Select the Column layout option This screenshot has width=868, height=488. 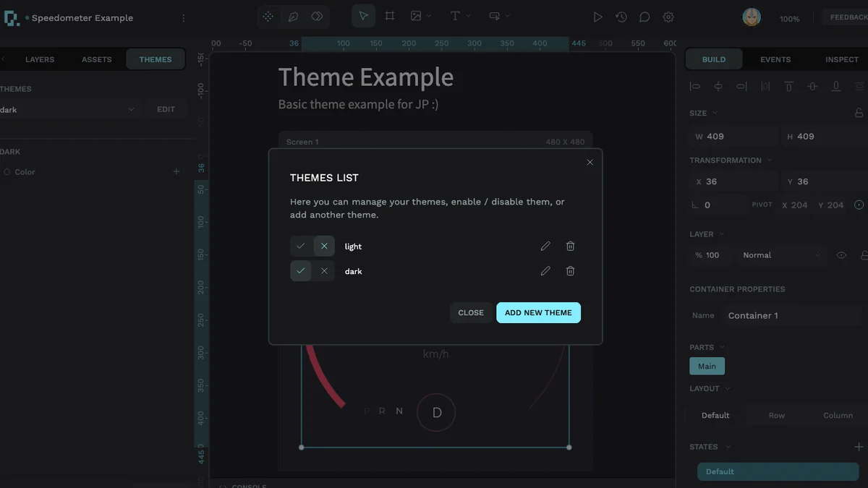838,415
